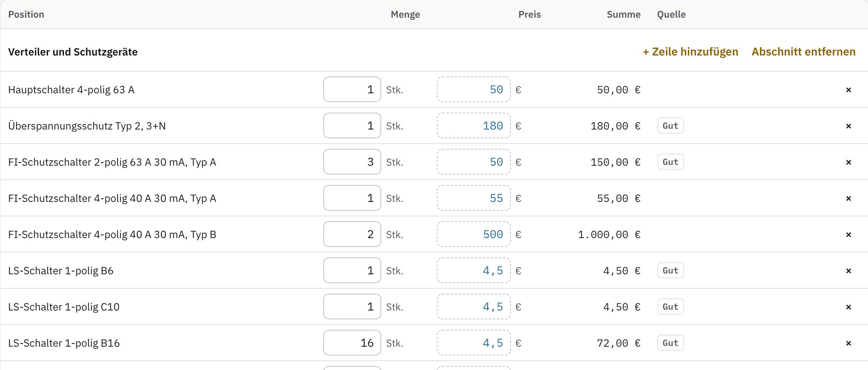The image size is (868, 370).
Task: Delete the LS-Schalter 1-polig B16 row
Action: click(848, 343)
